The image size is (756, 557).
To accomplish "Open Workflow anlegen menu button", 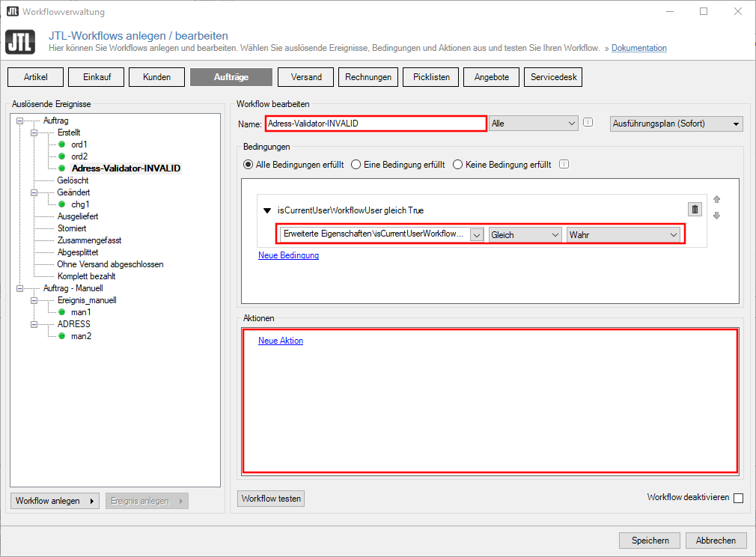I will 55,501.
